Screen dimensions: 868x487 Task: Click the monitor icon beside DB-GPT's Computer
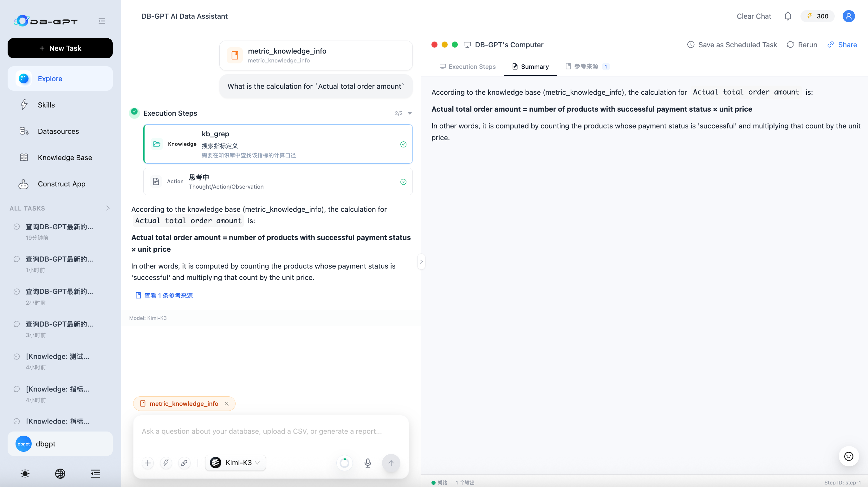(467, 44)
